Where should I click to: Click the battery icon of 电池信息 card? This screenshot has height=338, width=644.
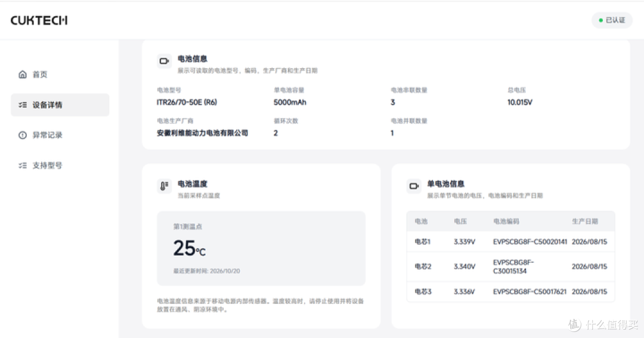(x=165, y=61)
